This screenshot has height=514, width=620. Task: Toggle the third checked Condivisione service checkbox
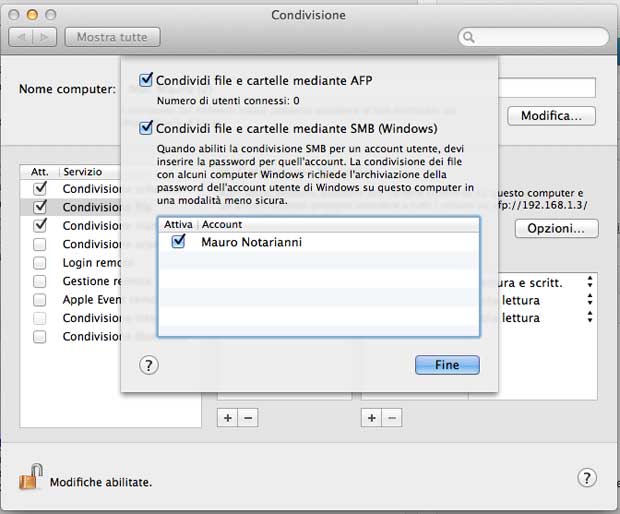pos(40,225)
